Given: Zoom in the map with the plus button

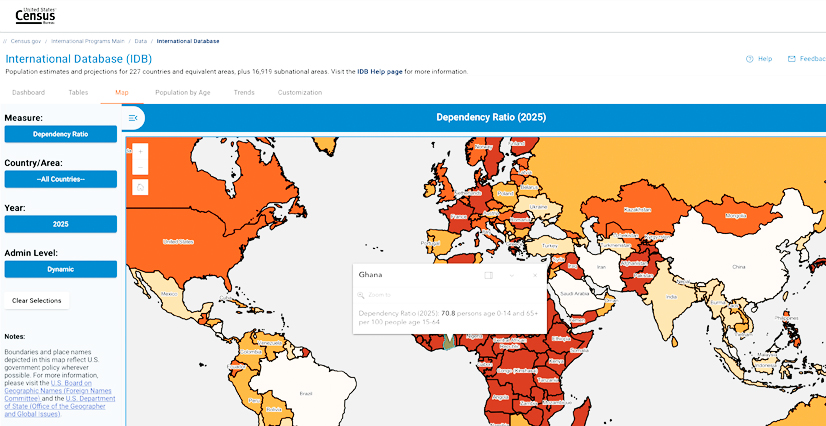Looking at the screenshot, I should click(140, 152).
